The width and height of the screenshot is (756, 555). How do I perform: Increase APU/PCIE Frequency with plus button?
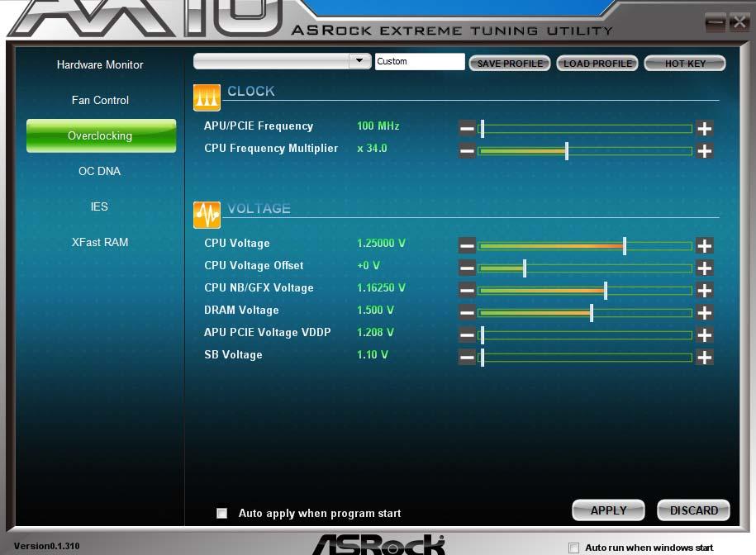coord(705,129)
